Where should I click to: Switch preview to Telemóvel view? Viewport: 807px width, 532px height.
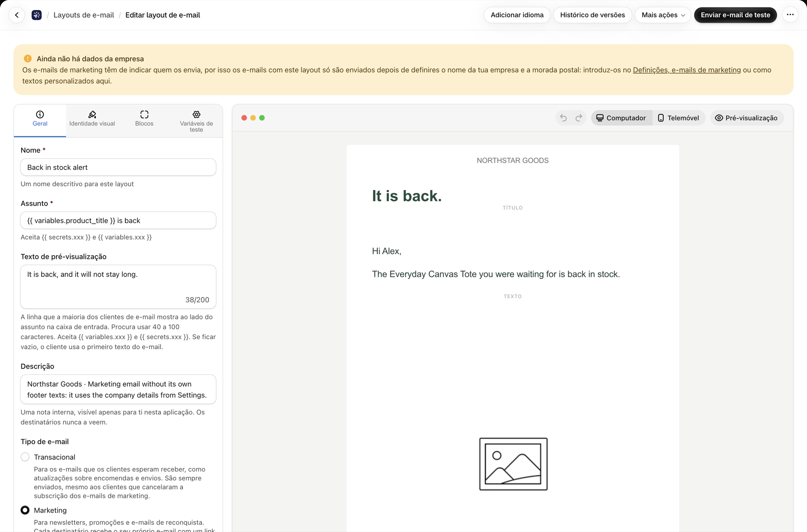point(678,118)
